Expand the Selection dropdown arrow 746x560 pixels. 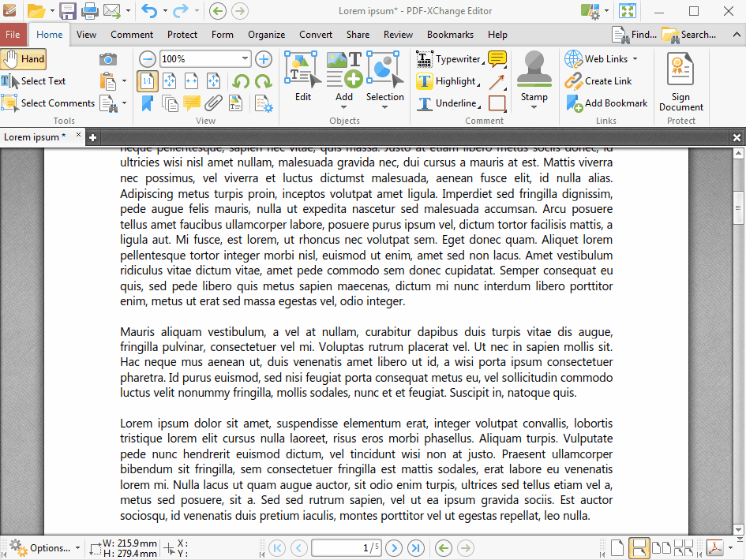385,107
